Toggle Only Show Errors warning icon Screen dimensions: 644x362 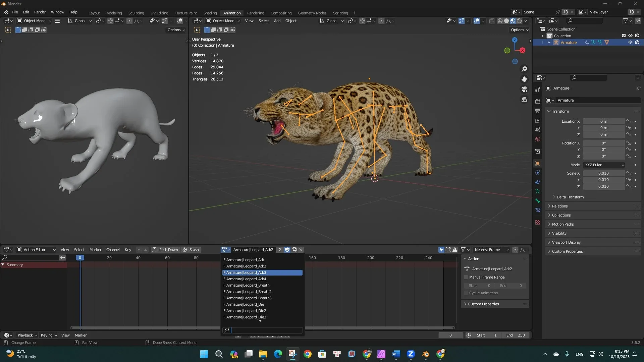coord(455,250)
